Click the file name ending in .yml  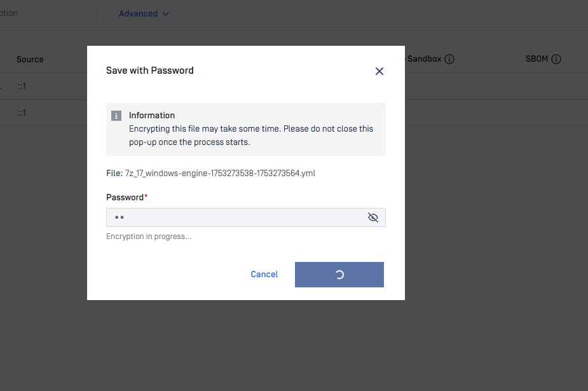tap(220, 173)
